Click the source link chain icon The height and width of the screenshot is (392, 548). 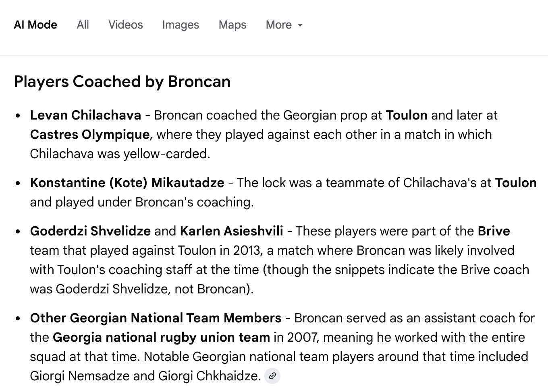point(272,376)
